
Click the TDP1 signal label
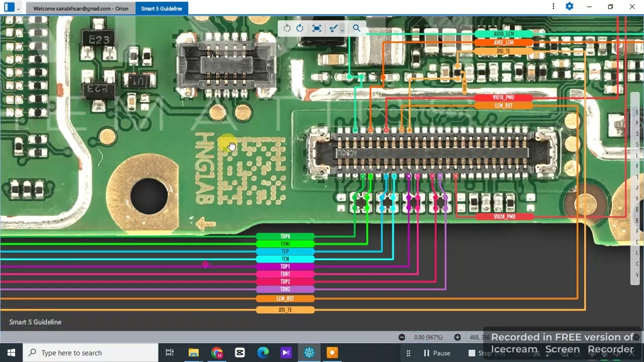point(285,266)
